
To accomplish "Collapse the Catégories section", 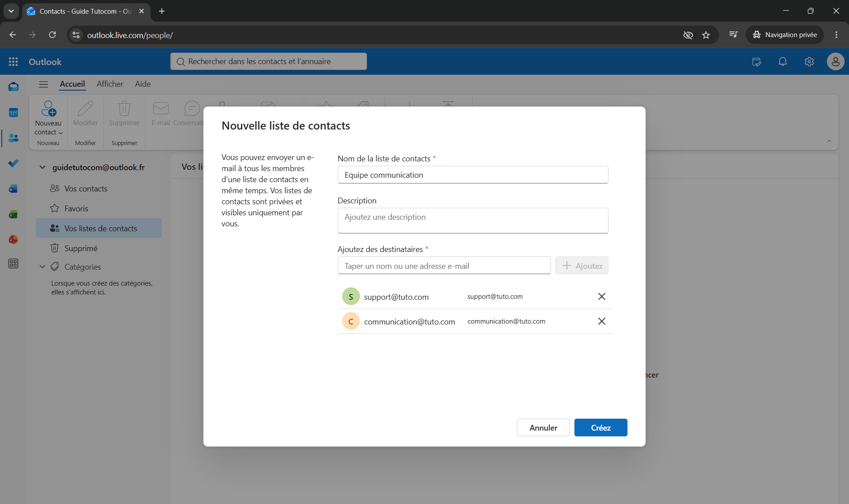I will (42, 267).
